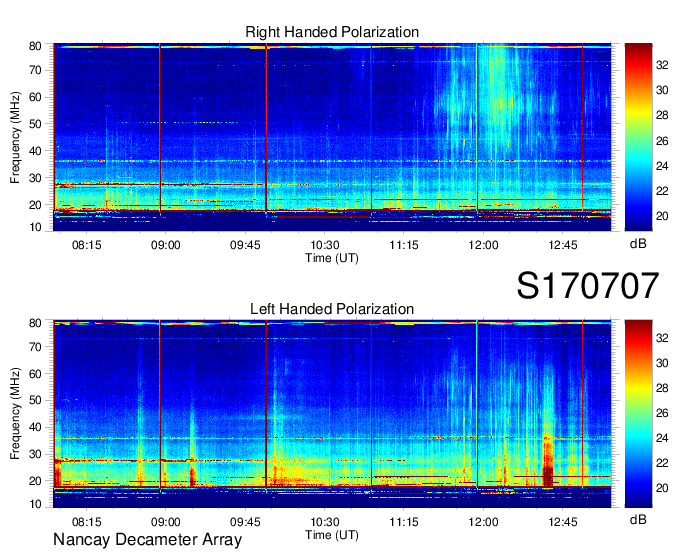Screen dimensions: 680x552
Task: Click the 20 dB value on the upper color bar
Action: point(662,216)
